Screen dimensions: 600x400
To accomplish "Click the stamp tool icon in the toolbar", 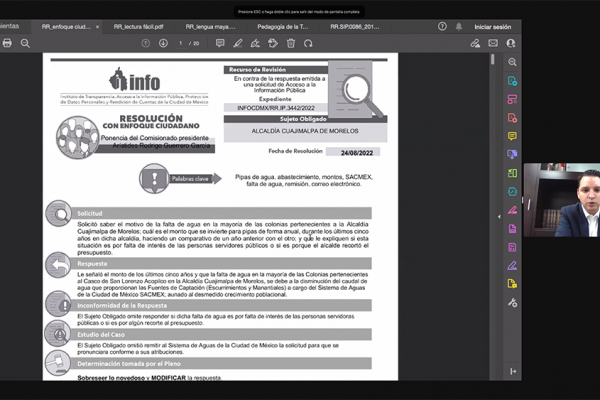I will 273,43.
